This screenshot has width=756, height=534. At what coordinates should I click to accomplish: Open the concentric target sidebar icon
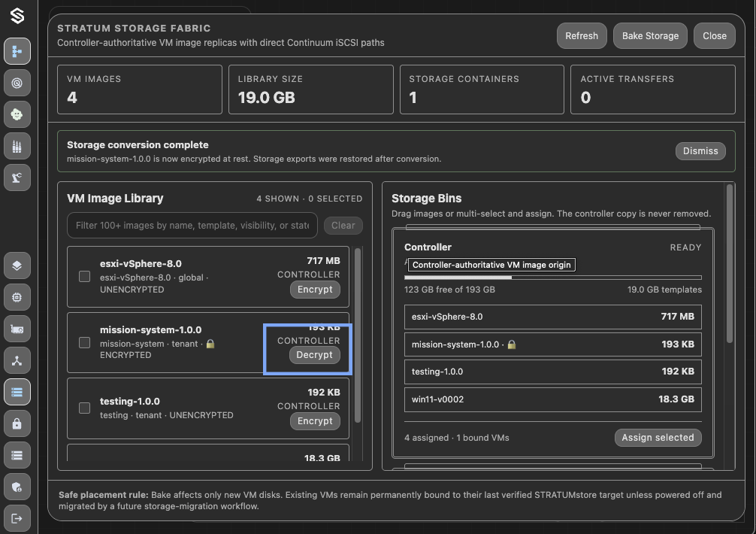coord(17,83)
